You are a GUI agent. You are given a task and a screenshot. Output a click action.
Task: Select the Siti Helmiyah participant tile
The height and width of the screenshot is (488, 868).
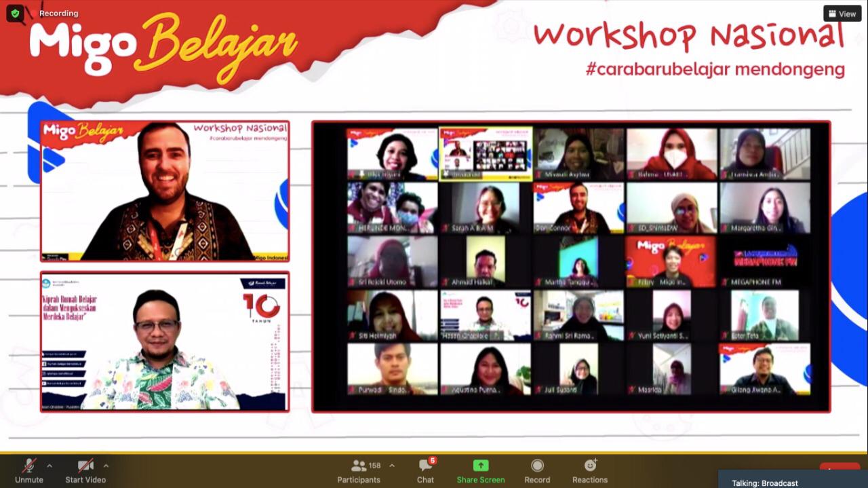point(393,316)
